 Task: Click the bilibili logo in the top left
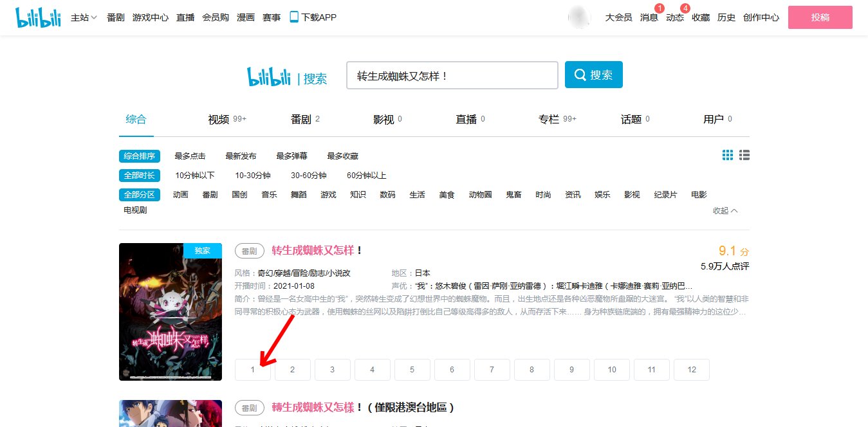(x=37, y=17)
